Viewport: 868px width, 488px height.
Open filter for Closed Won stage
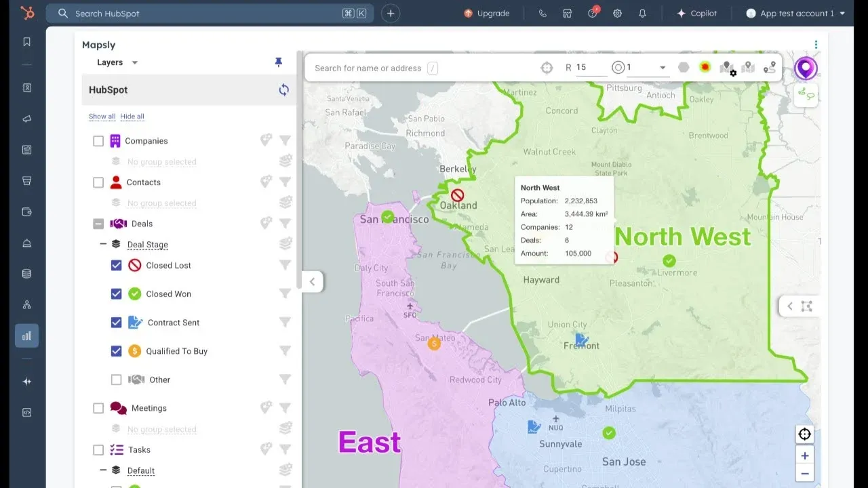[285, 293]
